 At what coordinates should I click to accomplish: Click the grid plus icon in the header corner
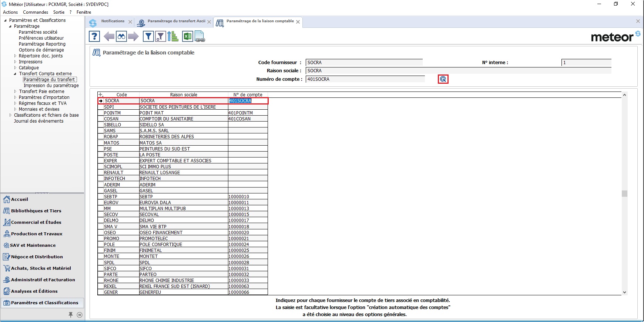(100, 95)
